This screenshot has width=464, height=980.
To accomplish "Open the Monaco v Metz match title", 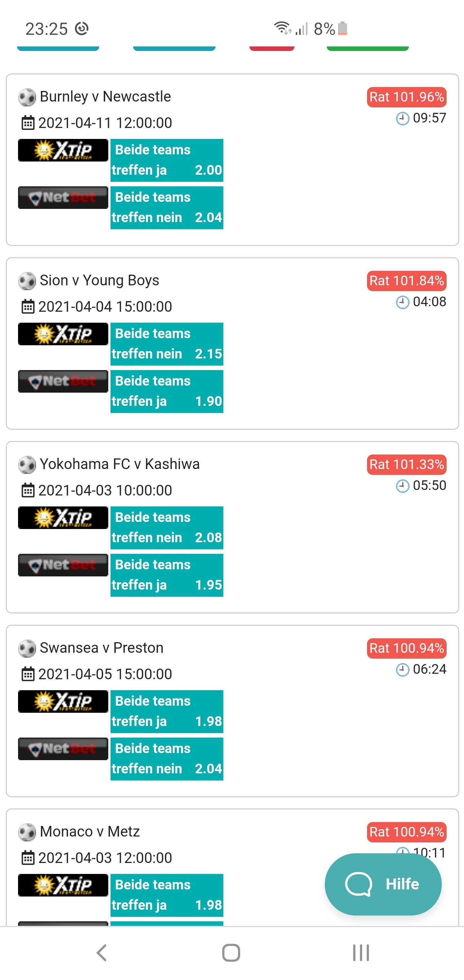I will tap(90, 832).
